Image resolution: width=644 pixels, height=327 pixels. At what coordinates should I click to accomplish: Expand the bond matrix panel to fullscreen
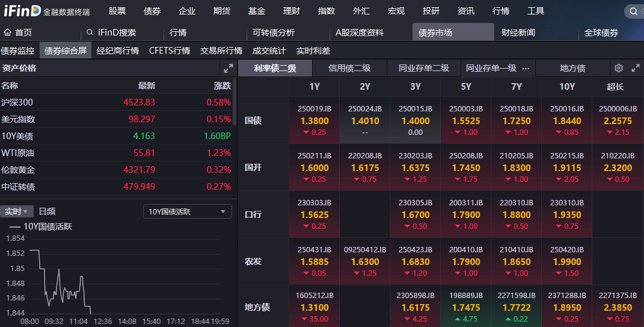(636, 68)
